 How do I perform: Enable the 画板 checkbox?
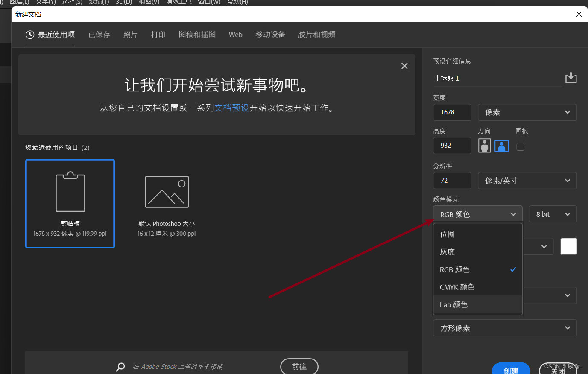[520, 146]
